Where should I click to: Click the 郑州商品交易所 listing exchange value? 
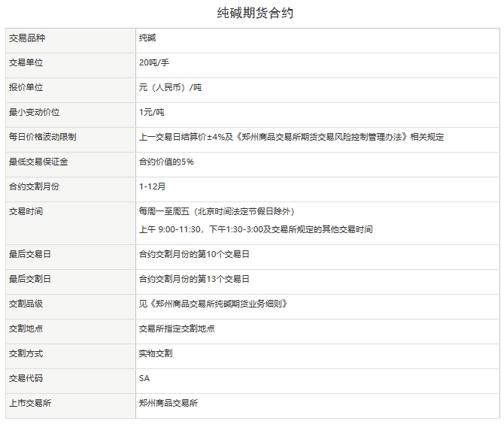pyautogui.click(x=169, y=404)
